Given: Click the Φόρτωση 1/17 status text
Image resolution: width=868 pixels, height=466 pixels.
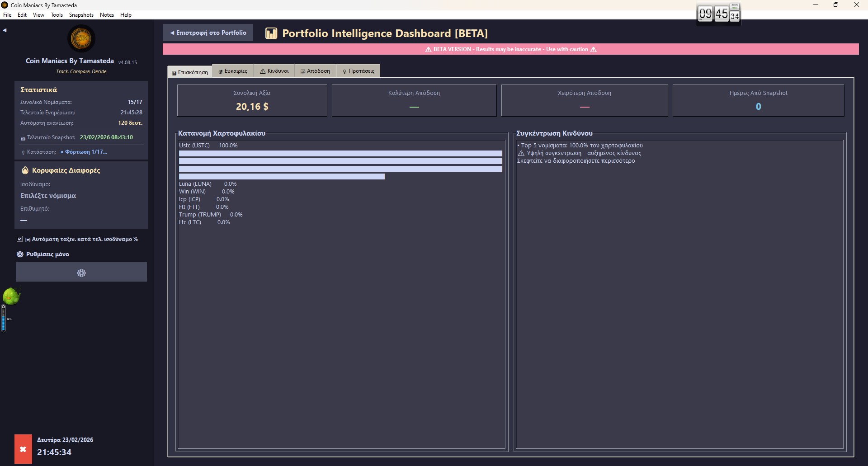Looking at the screenshot, I should pyautogui.click(x=86, y=152).
